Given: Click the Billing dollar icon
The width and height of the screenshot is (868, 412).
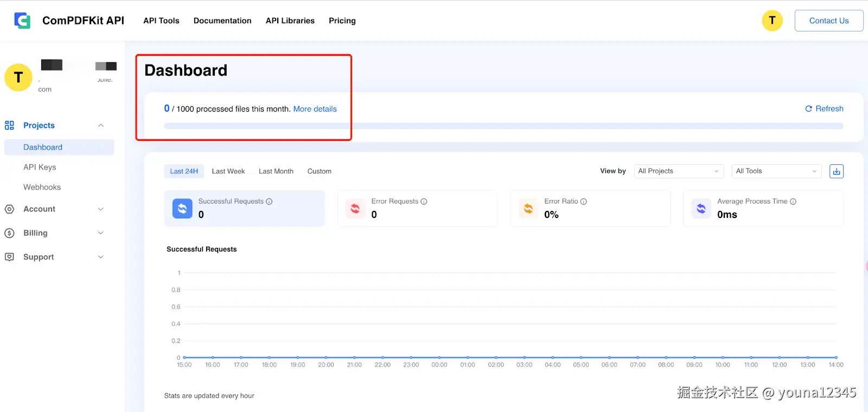Looking at the screenshot, I should pos(9,233).
